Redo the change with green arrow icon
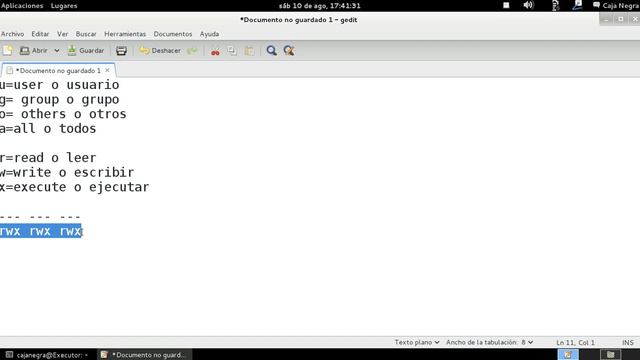The height and width of the screenshot is (360, 640). point(192,51)
